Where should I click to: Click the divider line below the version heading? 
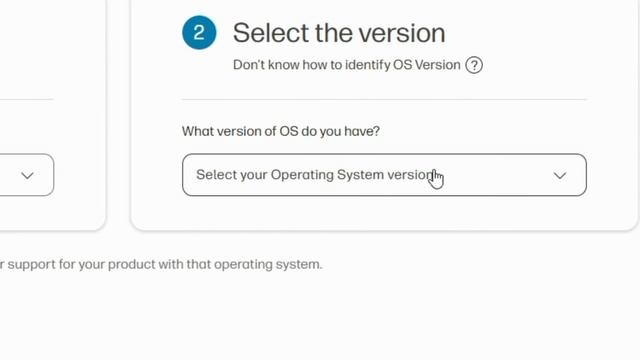[384, 99]
